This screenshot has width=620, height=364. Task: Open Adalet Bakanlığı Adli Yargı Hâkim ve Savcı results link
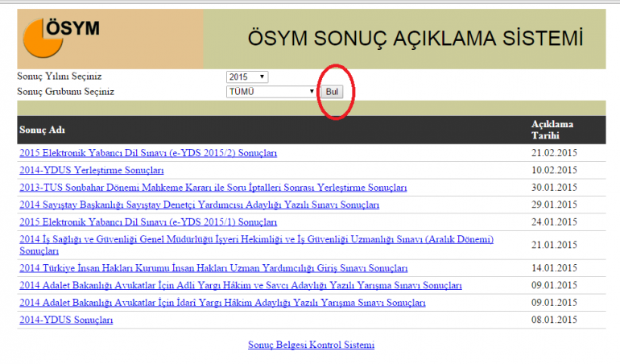pyautogui.click(x=241, y=285)
